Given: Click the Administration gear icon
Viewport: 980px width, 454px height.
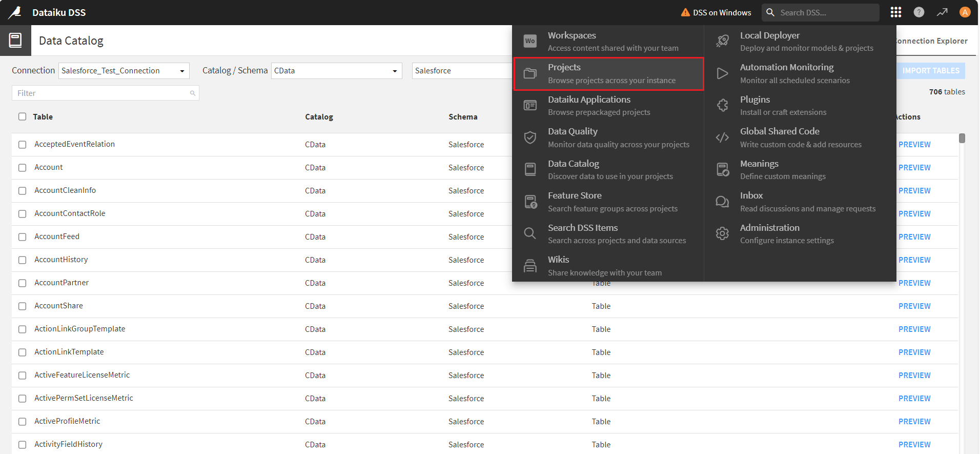Looking at the screenshot, I should pos(722,233).
